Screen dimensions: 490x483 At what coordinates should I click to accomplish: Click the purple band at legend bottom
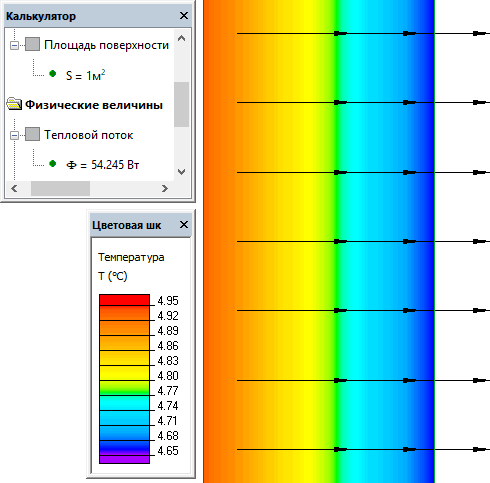point(124,459)
